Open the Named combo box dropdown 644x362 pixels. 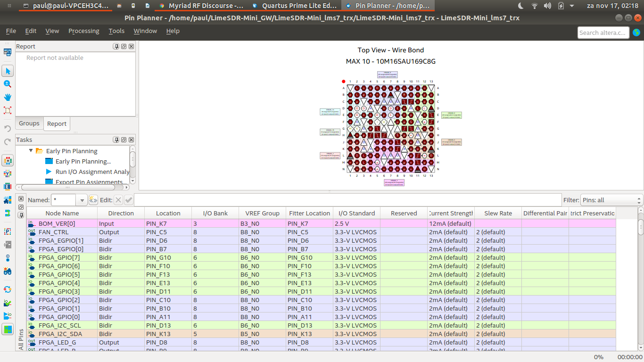point(82,200)
